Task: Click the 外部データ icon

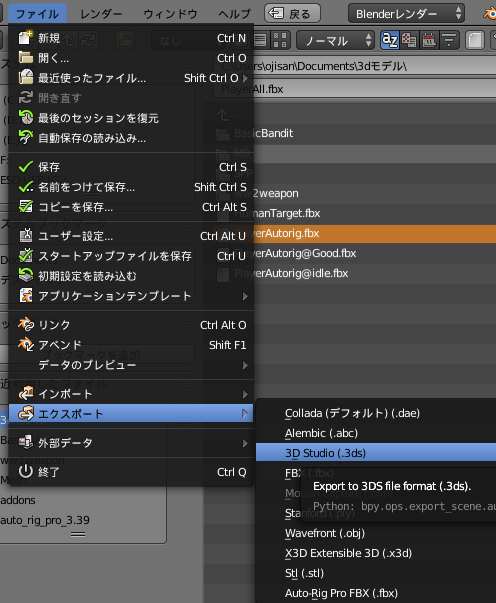Action: coord(26,442)
